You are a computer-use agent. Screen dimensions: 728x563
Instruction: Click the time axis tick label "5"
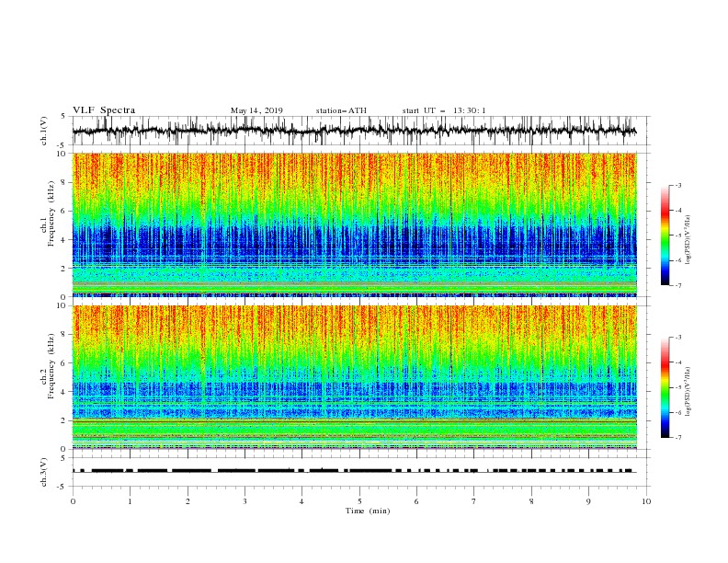pos(359,501)
